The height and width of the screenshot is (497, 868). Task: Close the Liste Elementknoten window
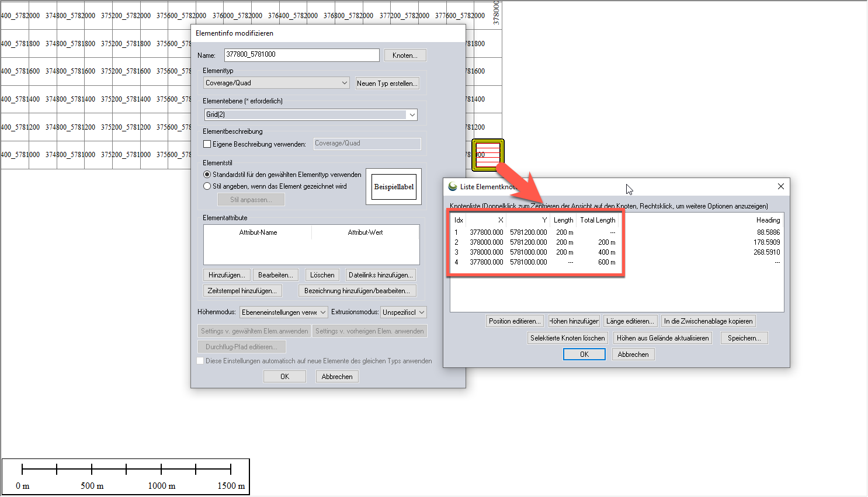coord(781,186)
